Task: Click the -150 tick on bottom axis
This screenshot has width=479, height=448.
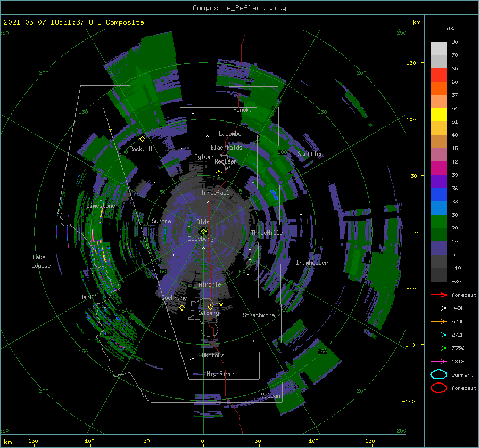Action: [x=31, y=441]
